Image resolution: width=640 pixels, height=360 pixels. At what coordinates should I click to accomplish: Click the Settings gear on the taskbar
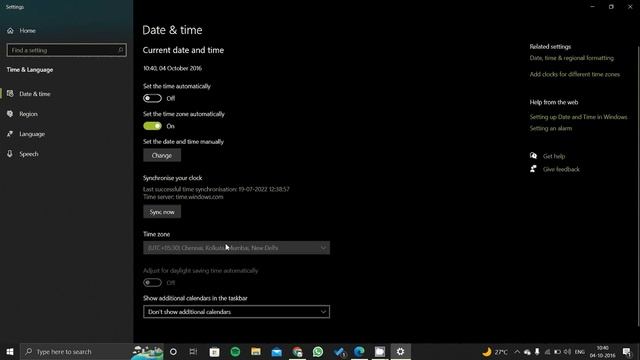[400, 351]
